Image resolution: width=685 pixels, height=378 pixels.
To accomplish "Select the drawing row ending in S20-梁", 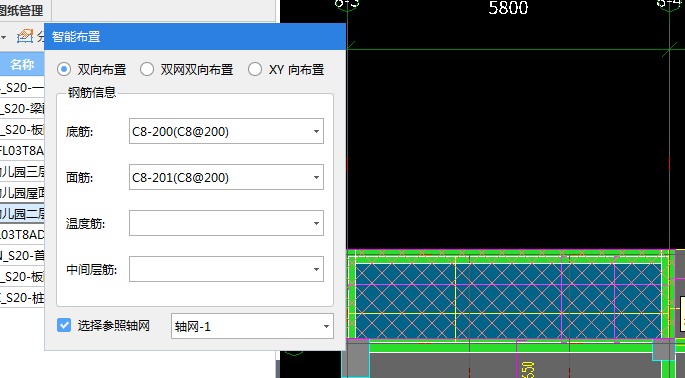I will [x=22, y=108].
